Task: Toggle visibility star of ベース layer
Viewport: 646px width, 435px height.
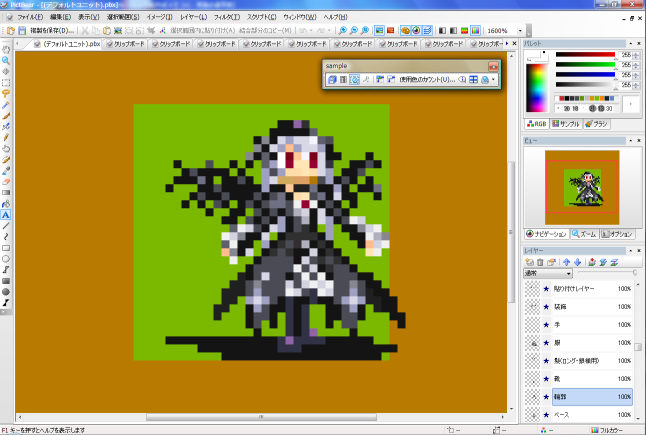Action: [546, 415]
